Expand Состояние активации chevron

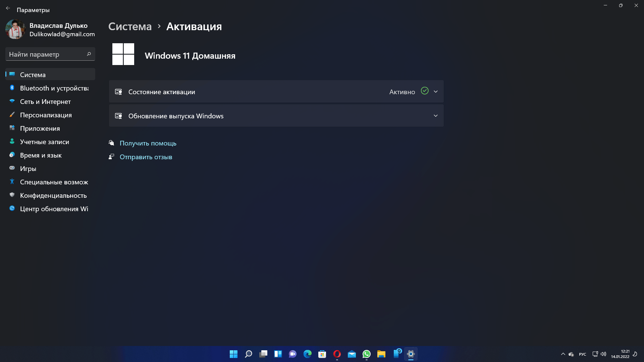(436, 92)
